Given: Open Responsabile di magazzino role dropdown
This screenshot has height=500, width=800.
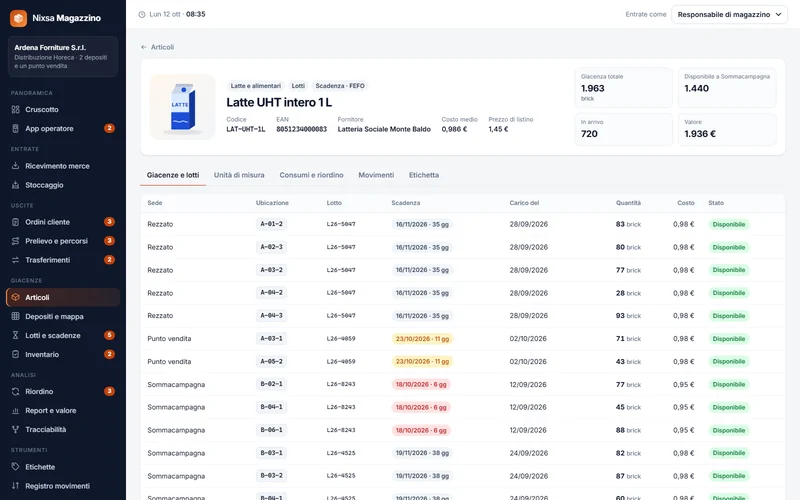Looking at the screenshot, I should coord(729,14).
